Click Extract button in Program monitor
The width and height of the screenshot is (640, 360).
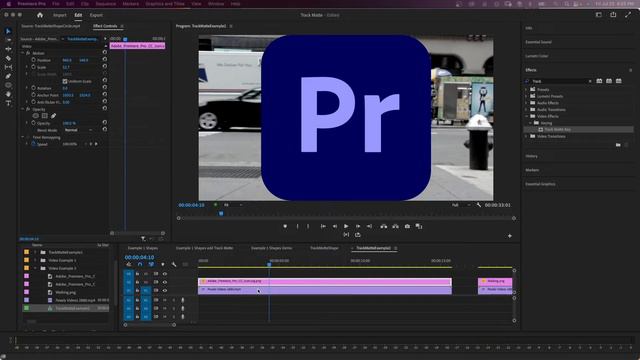point(396,226)
